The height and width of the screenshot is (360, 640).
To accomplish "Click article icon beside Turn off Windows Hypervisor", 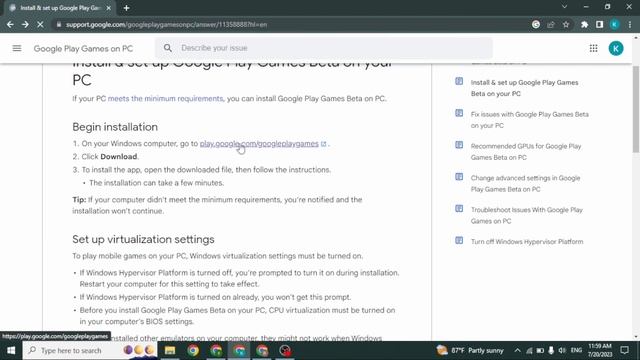I will tap(459, 240).
